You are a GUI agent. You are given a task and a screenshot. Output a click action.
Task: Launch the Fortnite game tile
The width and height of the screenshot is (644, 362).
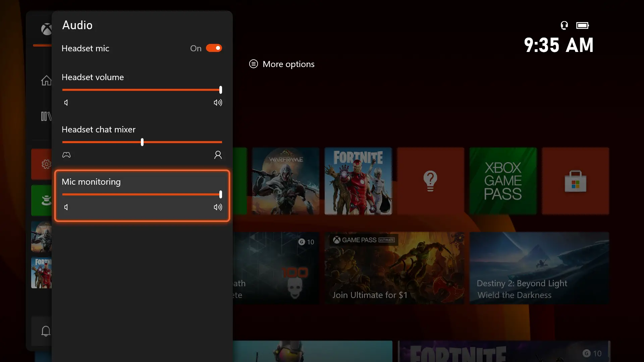click(x=358, y=181)
